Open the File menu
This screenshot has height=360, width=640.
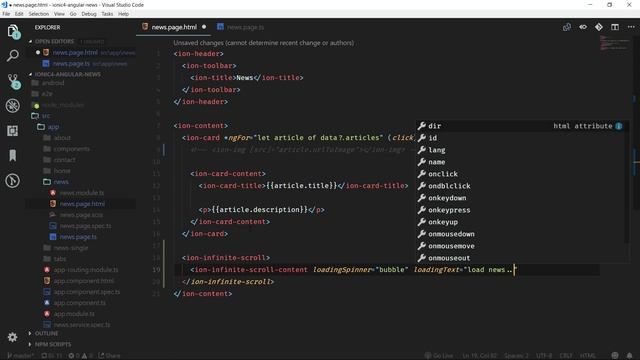click(6, 14)
